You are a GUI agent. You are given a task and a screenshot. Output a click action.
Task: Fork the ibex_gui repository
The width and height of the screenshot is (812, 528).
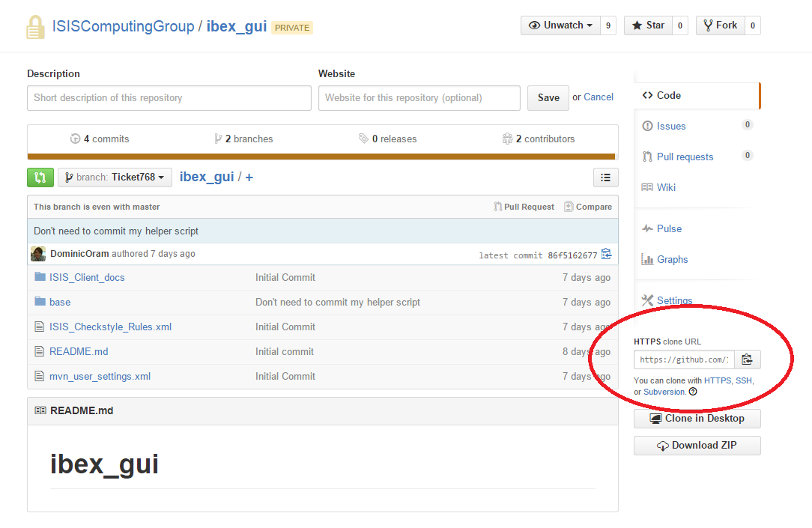coord(721,25)
